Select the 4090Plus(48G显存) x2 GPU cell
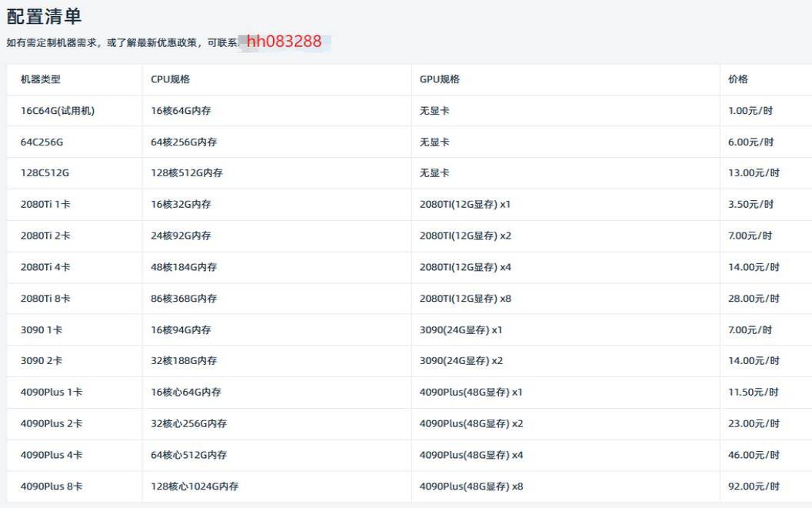The image size is (812, 508). (471, 424)
